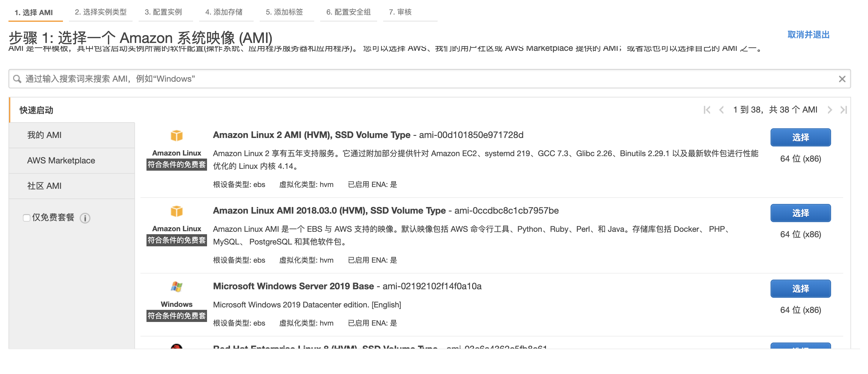Clear the AMI search field with X

(x=842, y=79)
